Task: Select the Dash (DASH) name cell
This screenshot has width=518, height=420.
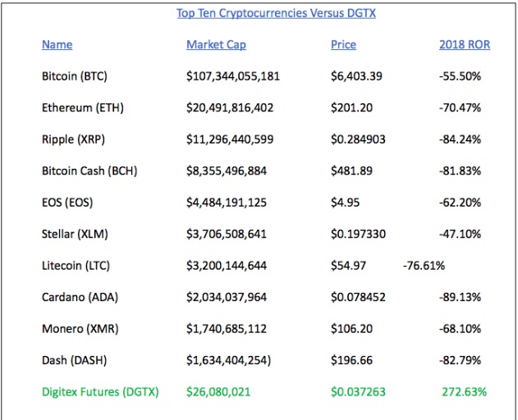Action: pyautogui.click(x=75, y=361)
